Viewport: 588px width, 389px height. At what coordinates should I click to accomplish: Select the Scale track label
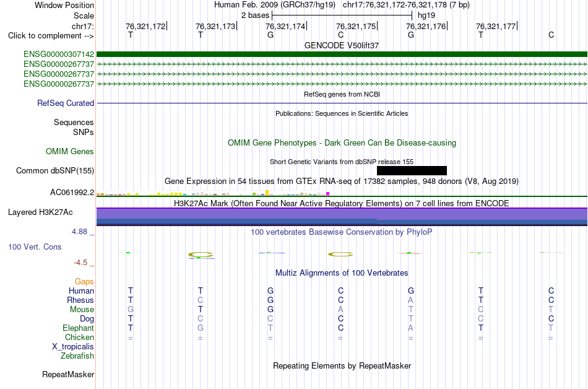(84, 15)
